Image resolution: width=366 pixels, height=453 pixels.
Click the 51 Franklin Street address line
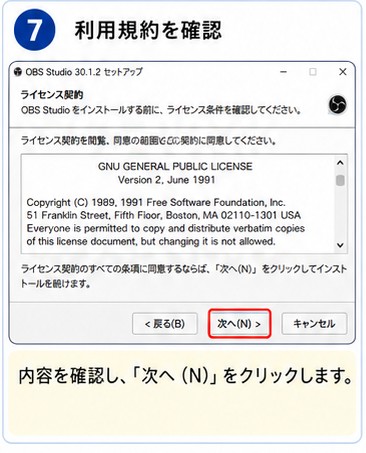[163, 215]
